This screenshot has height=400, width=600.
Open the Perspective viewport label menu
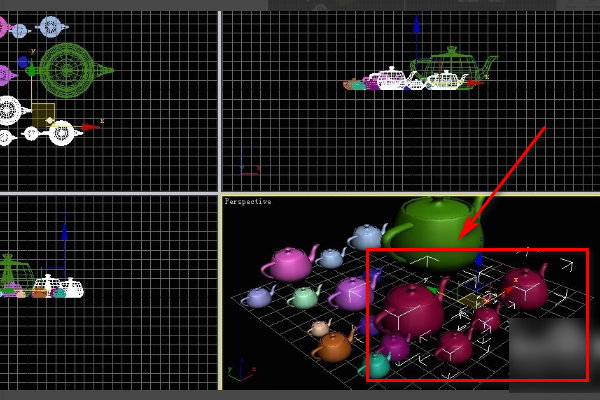coord(248,201)
